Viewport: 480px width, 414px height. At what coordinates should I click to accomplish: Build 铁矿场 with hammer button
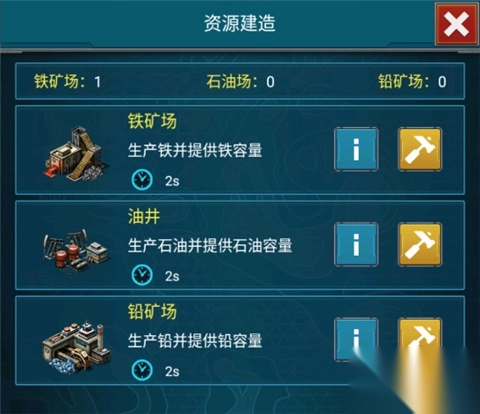[x=420, y=149]
